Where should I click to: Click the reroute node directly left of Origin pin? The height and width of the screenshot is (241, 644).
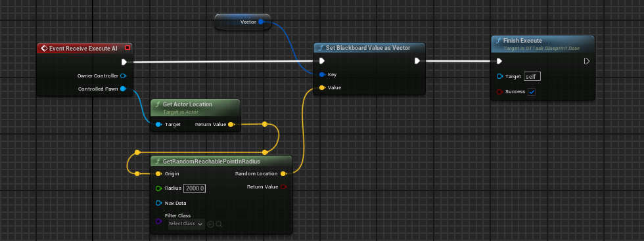[137, 173]
